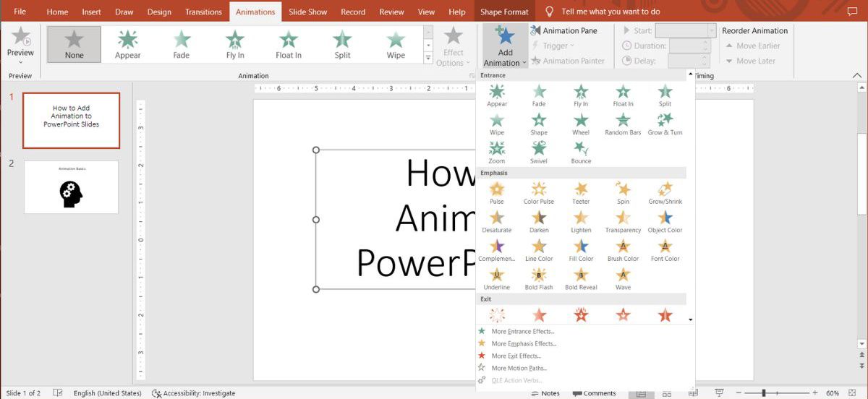
Task: Select slide 2 thumbnail Animation Basics
Action: pyautogui.click(x=72, y=187)
